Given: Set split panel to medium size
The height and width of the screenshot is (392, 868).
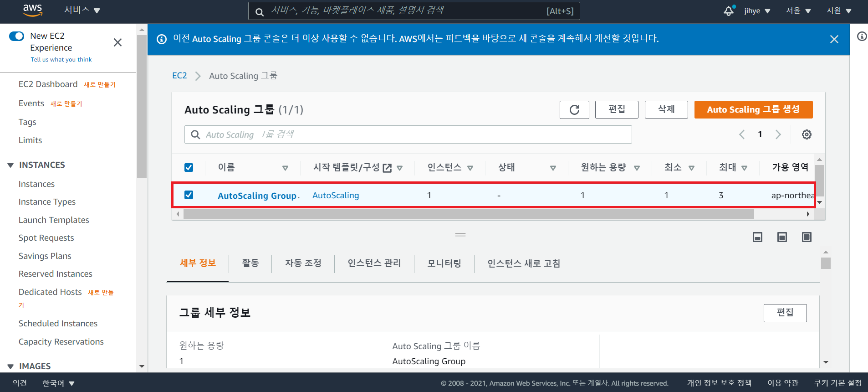Looking at the screenshot, I should pos(782,237).
